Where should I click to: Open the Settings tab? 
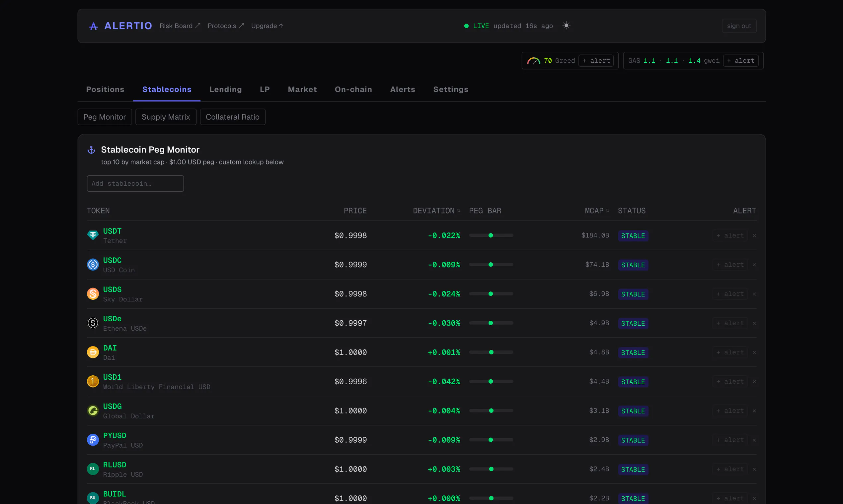tap(450, 89)
